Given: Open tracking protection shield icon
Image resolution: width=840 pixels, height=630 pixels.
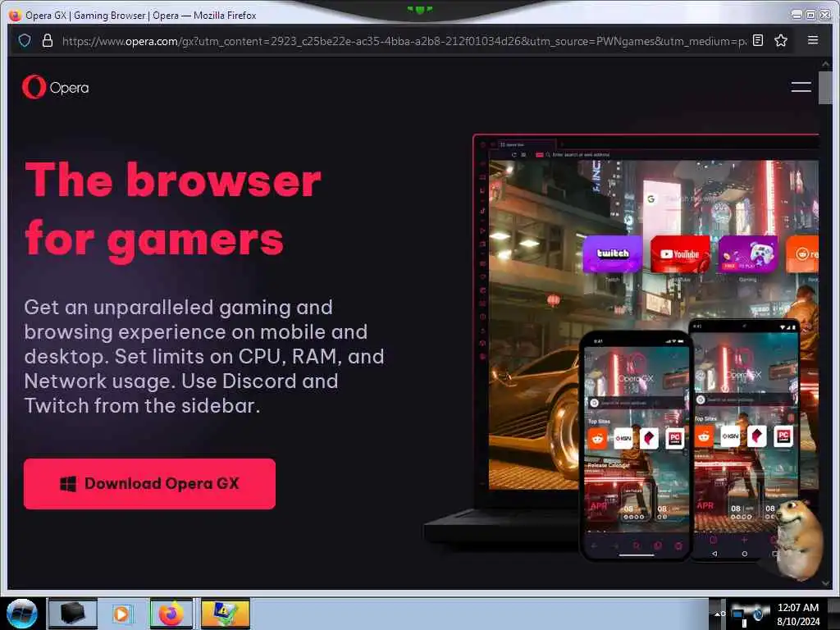Looking at the screenshot, I should coord(25,41).
